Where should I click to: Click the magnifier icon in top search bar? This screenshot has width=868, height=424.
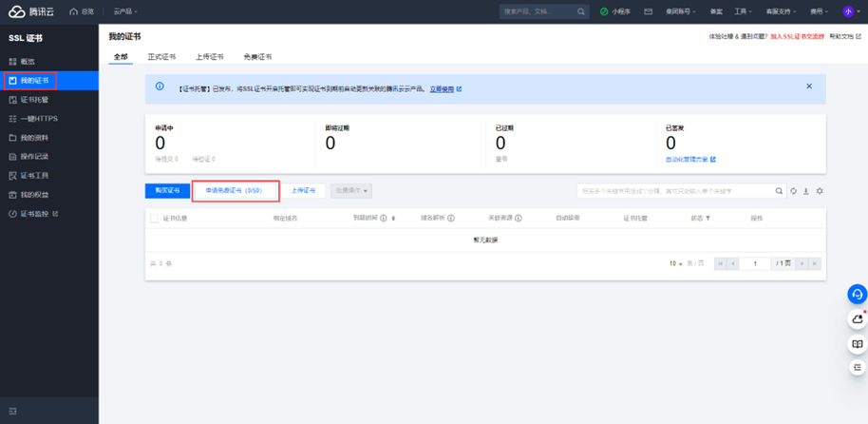(x=580, y=11)
